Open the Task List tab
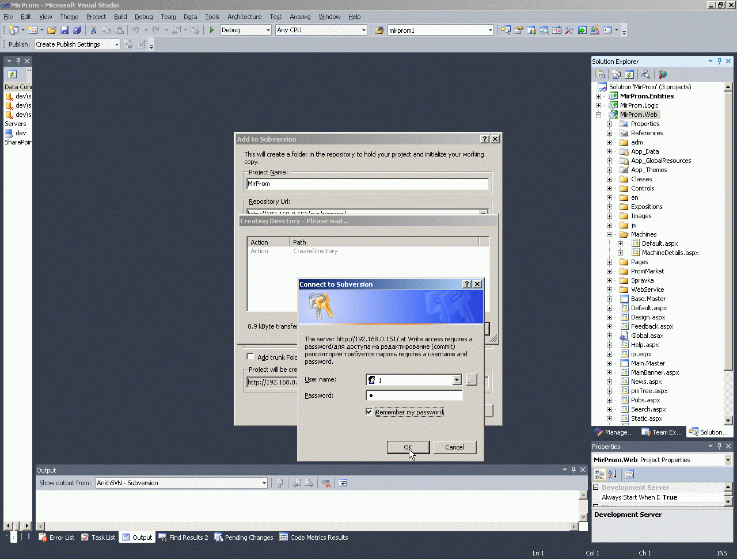Image resolution: width=737 pixels, height=560 pixels. 98,538
